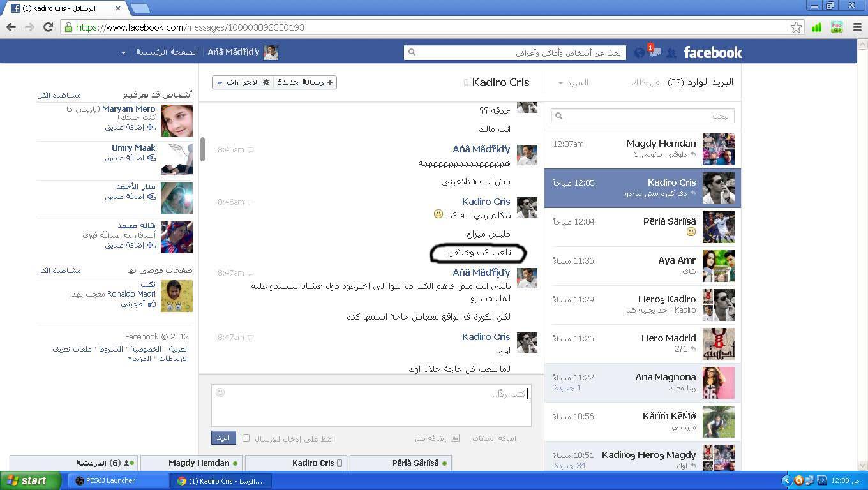Click Aná Mădřįdý profile picture in header
The height and width of the screenshot is (490, 868).
[x=271, y=52]
